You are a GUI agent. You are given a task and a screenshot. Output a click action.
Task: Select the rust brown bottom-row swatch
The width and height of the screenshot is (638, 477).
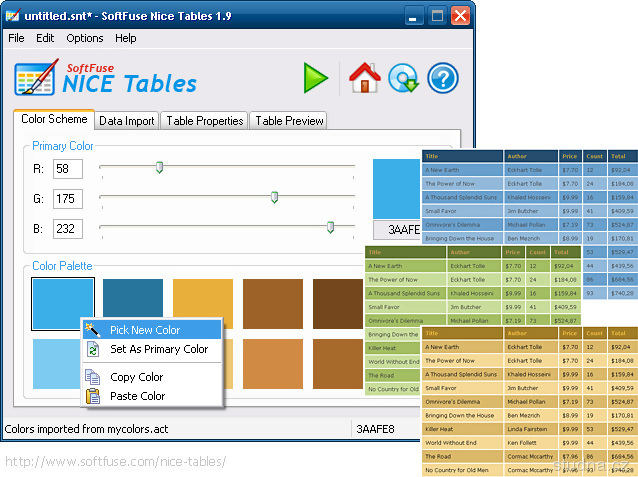point(338,364)
